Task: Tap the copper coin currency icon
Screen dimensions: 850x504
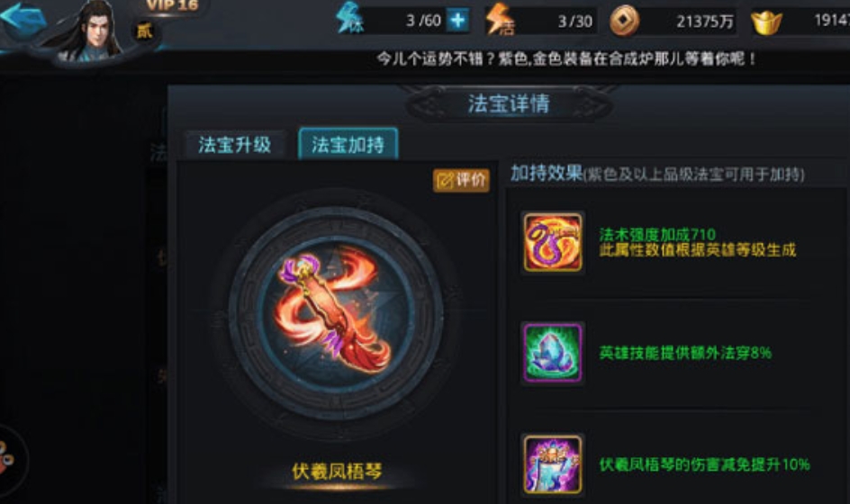Action: tap(625, 21)
